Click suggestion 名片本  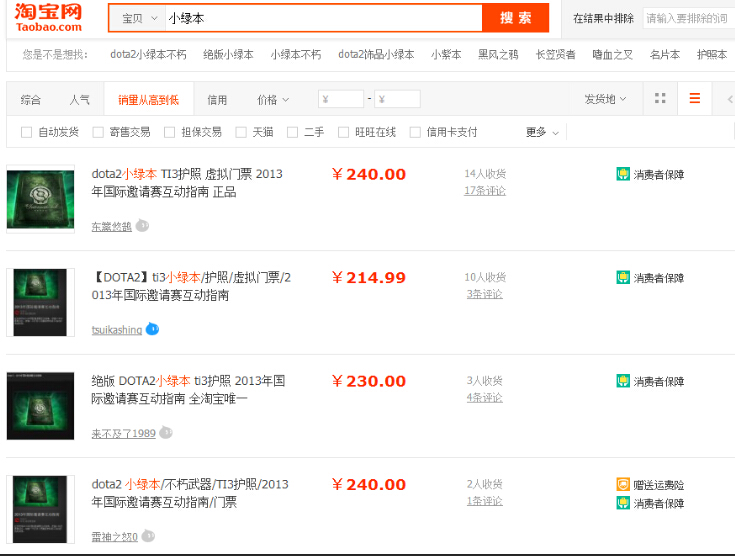point(665,54)
